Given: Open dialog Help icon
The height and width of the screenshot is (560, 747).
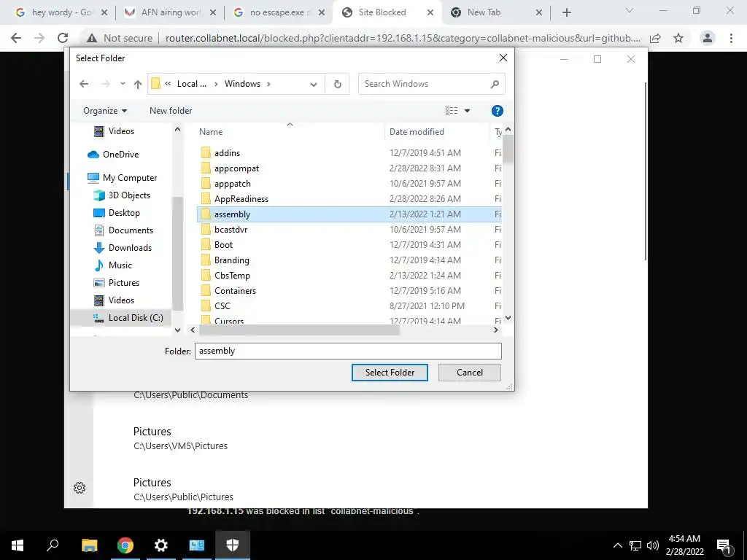Looking at the screenshot, I should tap(497, 111).
